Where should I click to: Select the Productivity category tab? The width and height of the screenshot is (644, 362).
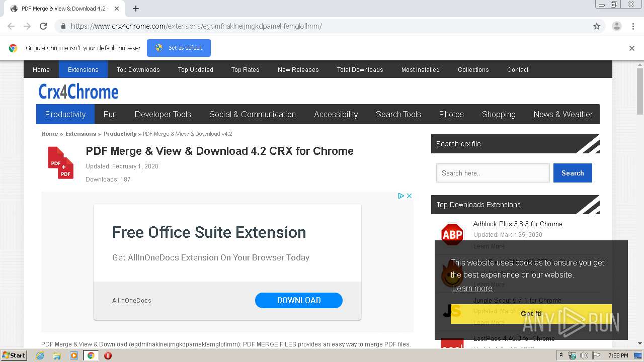(65, 114)
